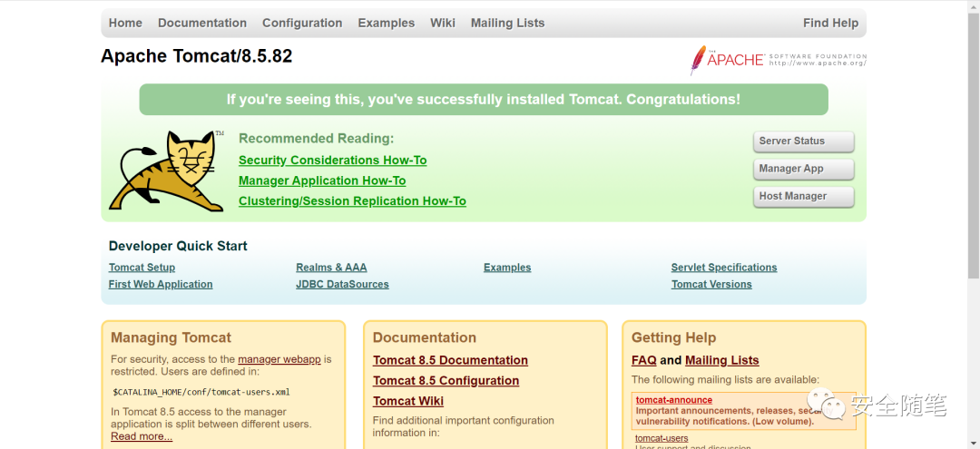Open the Realms & AAA link
This screenshot has width=980, height=449.
331,268
